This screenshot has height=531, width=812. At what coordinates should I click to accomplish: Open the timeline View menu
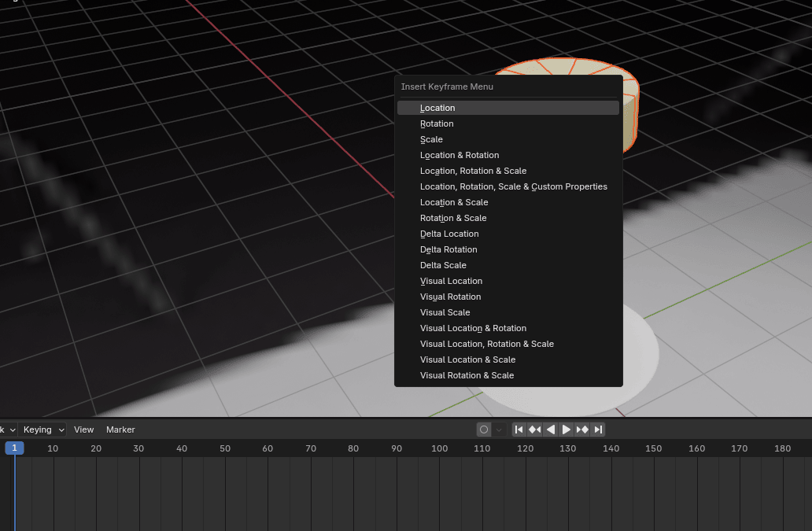[x=83, y=430]
